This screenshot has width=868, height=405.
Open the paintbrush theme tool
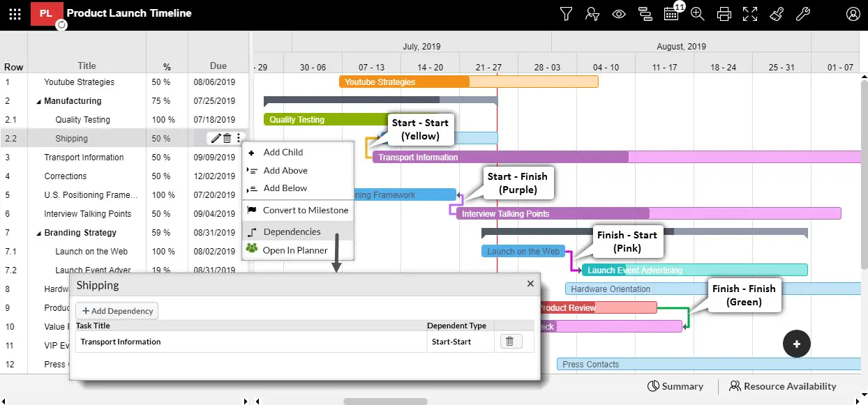(777, 14)
